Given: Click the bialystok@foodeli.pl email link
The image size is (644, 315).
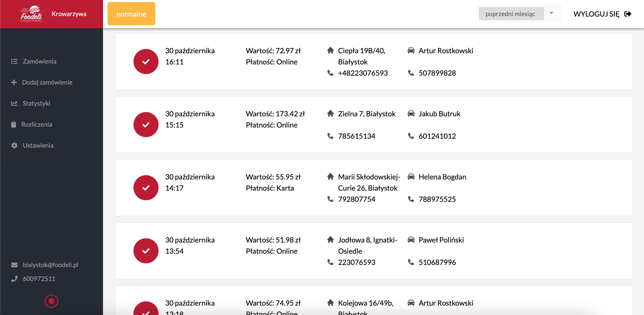Looking at the screenshot, I should [x=51, y=265].
